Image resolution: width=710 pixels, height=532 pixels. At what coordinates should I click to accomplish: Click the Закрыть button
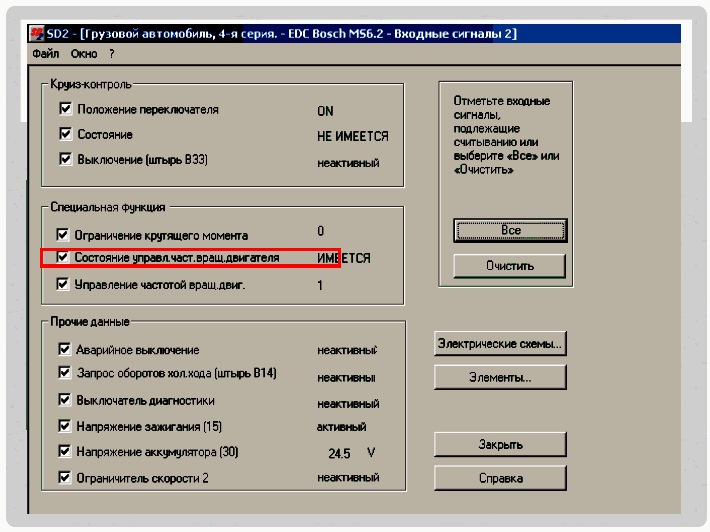500,444
